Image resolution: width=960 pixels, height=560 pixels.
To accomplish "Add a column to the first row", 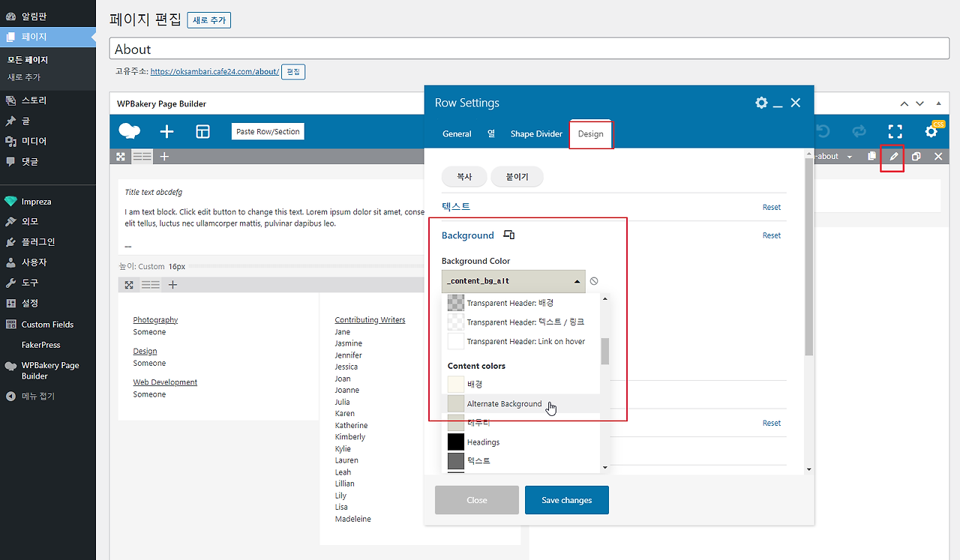I will tap(164, 157).
